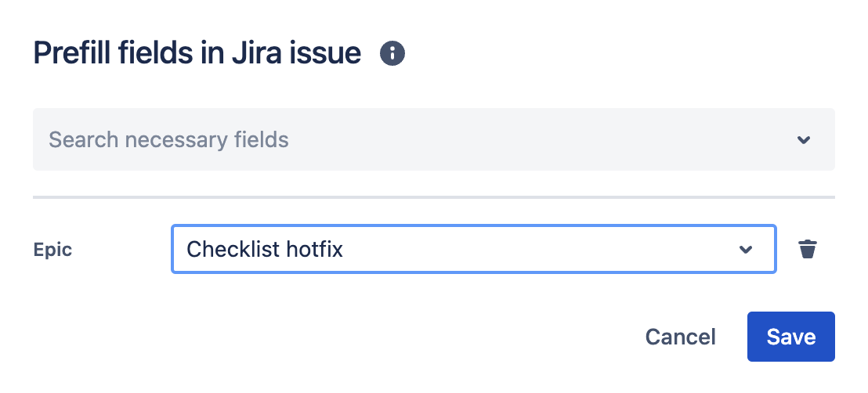Open the Epic dropdown showing Checklist hotfix
The height and width of the screenshot is (393, 868).
tap(473, 250)
